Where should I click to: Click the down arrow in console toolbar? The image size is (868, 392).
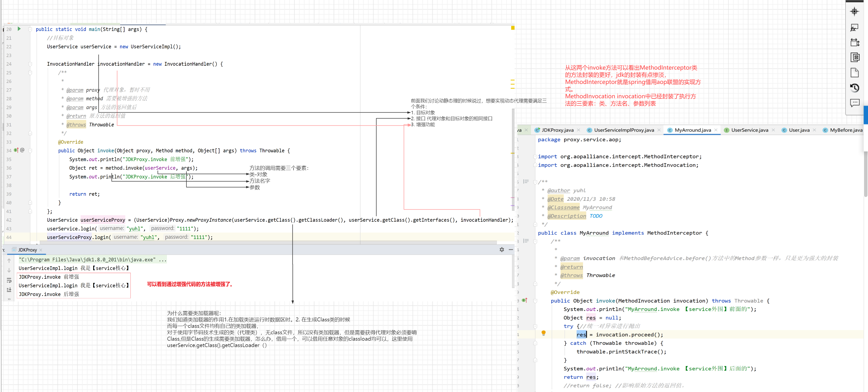(9, 270)
